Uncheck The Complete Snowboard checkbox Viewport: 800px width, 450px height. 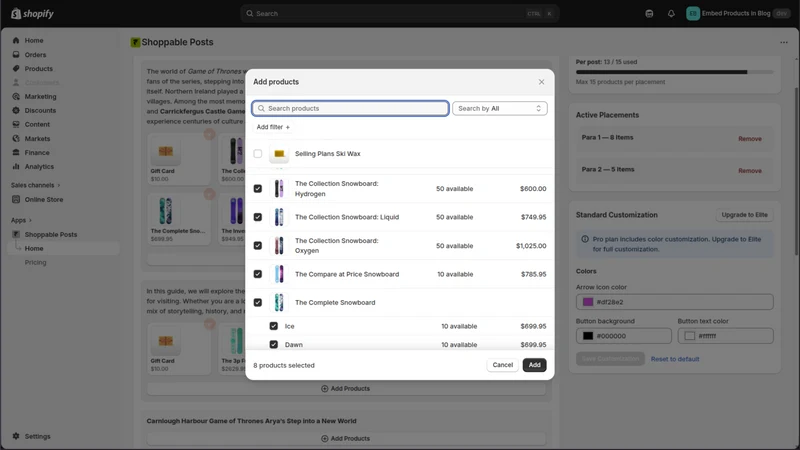pos(258,303)
